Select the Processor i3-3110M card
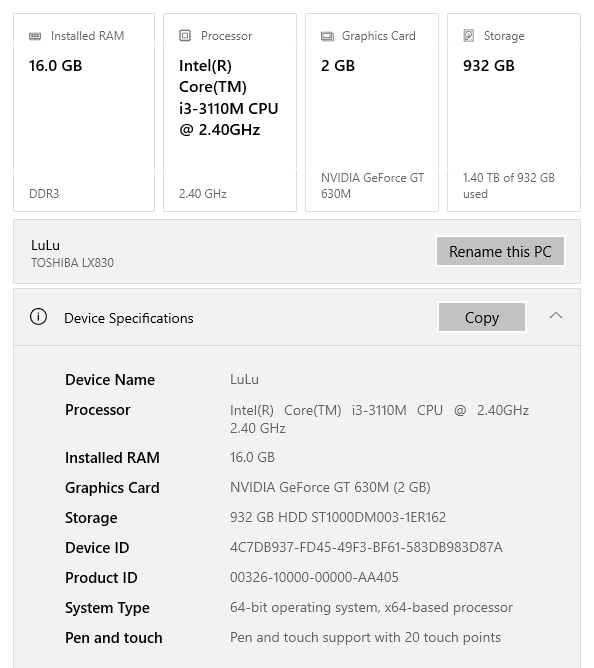This screenshot has height=668, width=594. [x=230, y=112]
